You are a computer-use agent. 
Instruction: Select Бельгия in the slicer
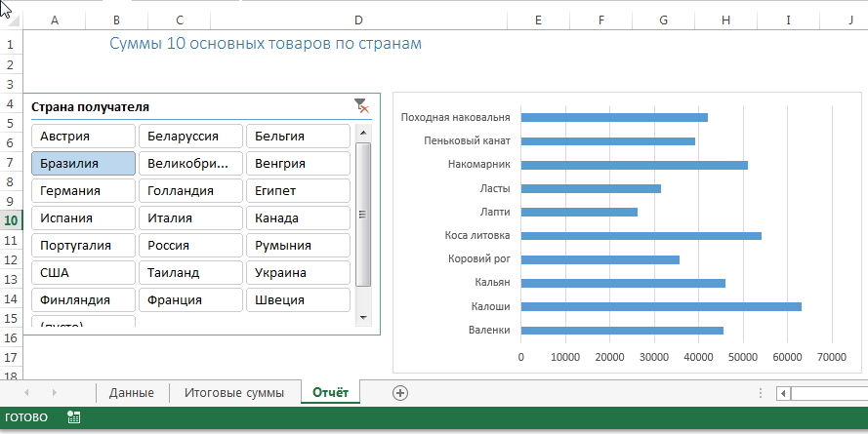click(x=298, y=136)
